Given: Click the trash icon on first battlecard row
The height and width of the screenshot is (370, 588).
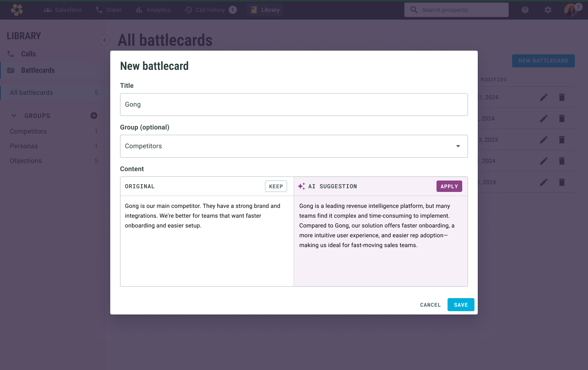Looking at the screenshot, I should (x=562, y=97).
